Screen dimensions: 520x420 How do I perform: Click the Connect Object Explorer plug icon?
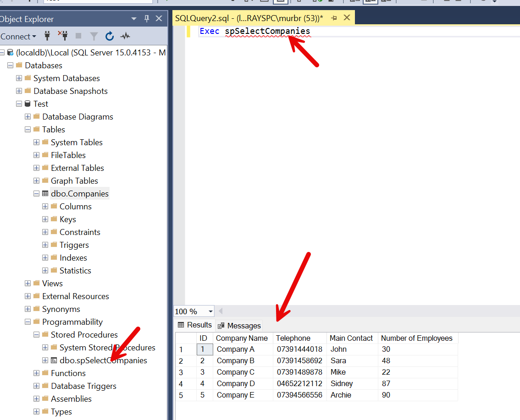pyautogui.click(x=47, y=36)
